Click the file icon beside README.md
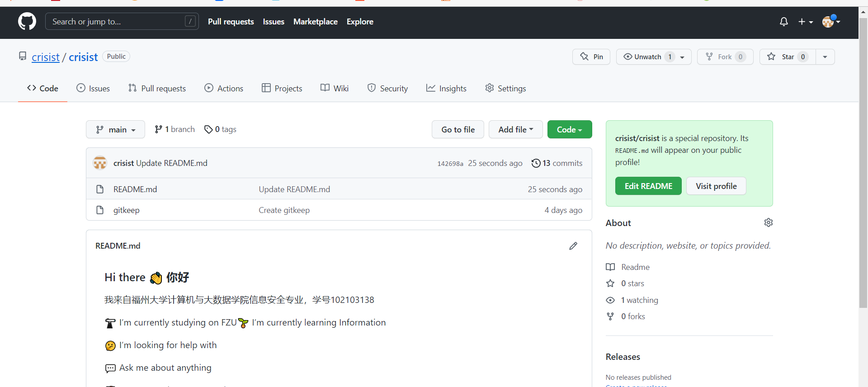The image size is (868, 387). point(100,189)
